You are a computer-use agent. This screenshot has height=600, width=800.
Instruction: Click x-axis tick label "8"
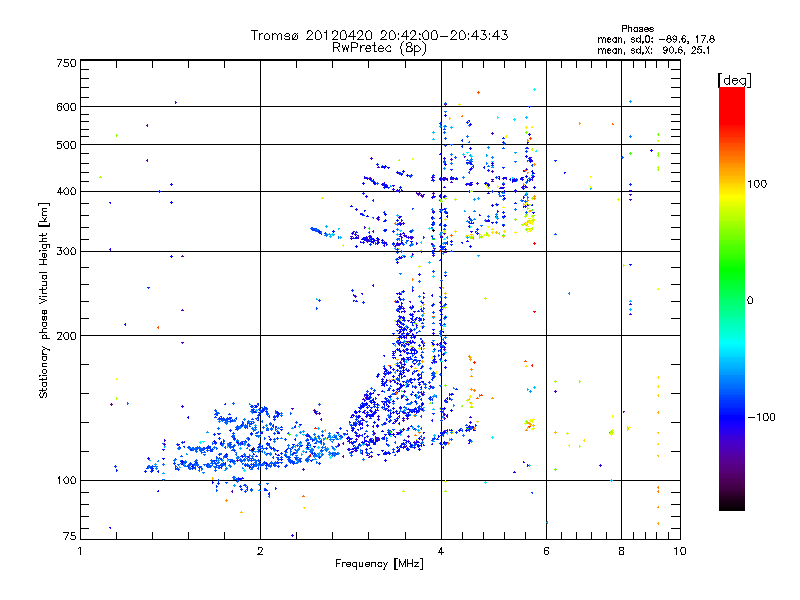(621, 551)
